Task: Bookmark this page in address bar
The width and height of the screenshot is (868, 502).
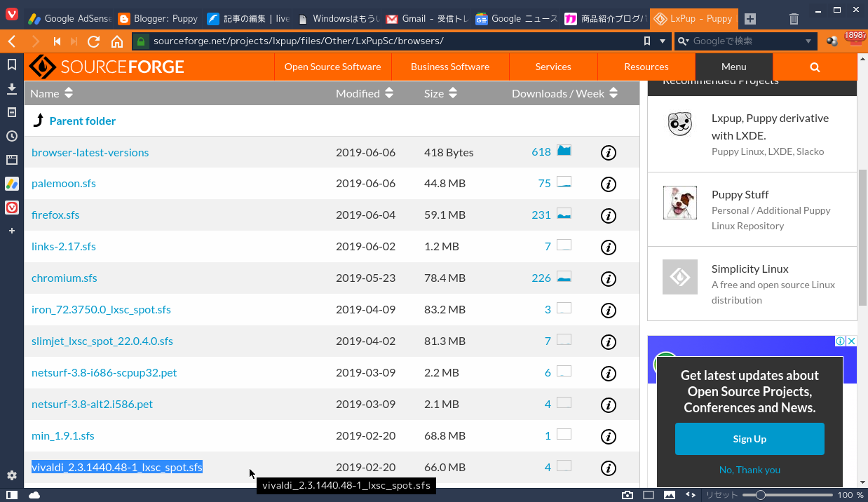Action: (x=647, y=41)
